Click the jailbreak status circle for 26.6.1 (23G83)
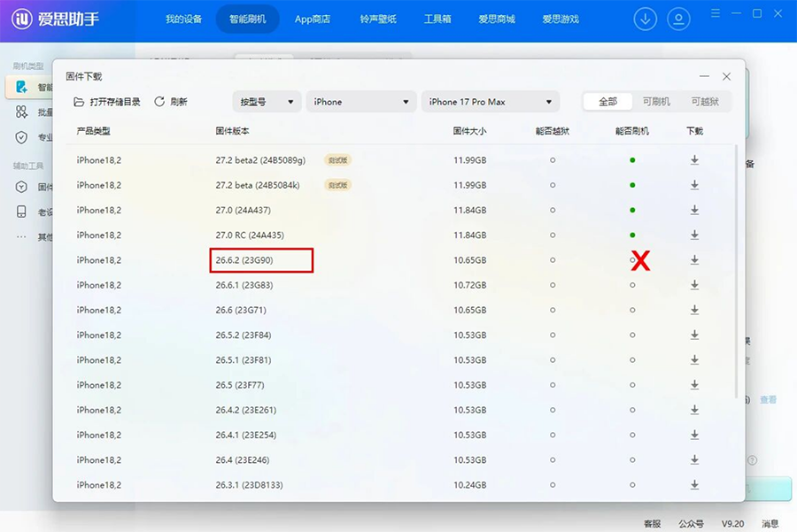Image resolution: width=797 pixels, height=532 pixels. [x=553, y=285]
